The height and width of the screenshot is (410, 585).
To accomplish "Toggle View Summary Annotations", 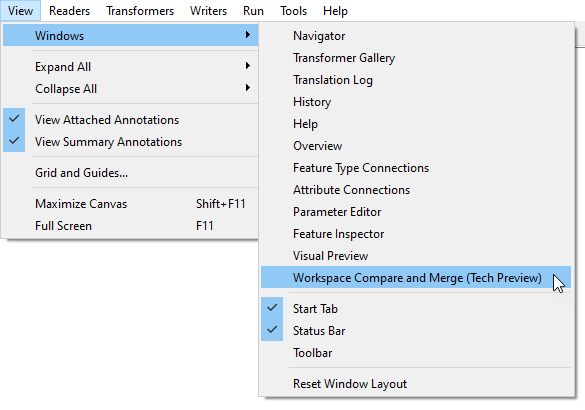I will coord(131,141).
